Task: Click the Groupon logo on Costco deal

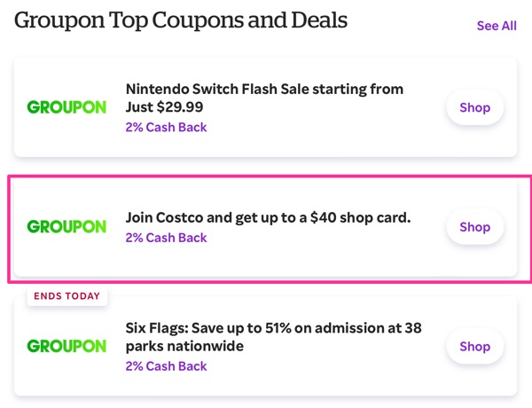Action: click(x=66, y=226)
